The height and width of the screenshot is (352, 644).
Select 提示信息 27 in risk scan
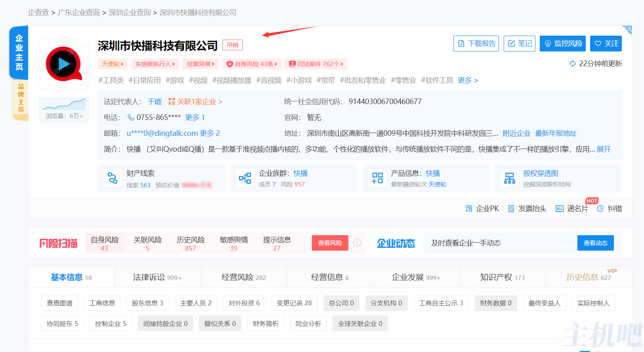point(277,243)
